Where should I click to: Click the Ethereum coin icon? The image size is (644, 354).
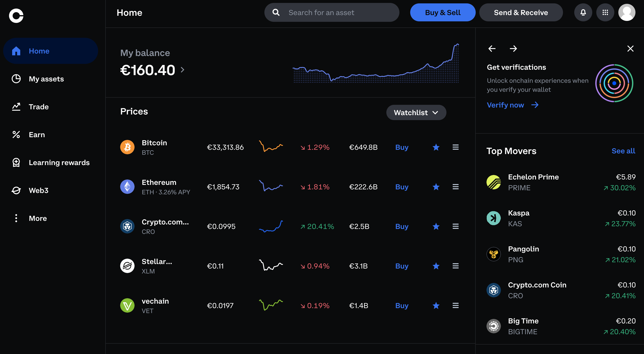pyautogui.click(x=127, y=187)
